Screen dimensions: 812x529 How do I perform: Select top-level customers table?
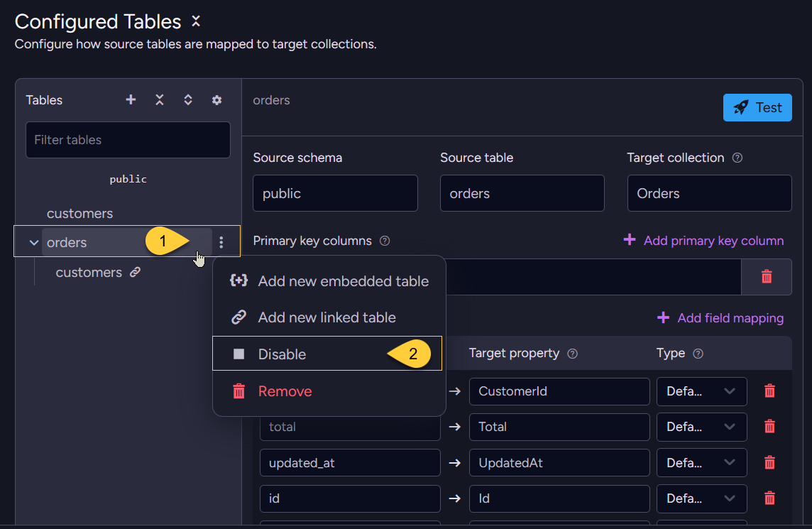[x=79, y=214]
